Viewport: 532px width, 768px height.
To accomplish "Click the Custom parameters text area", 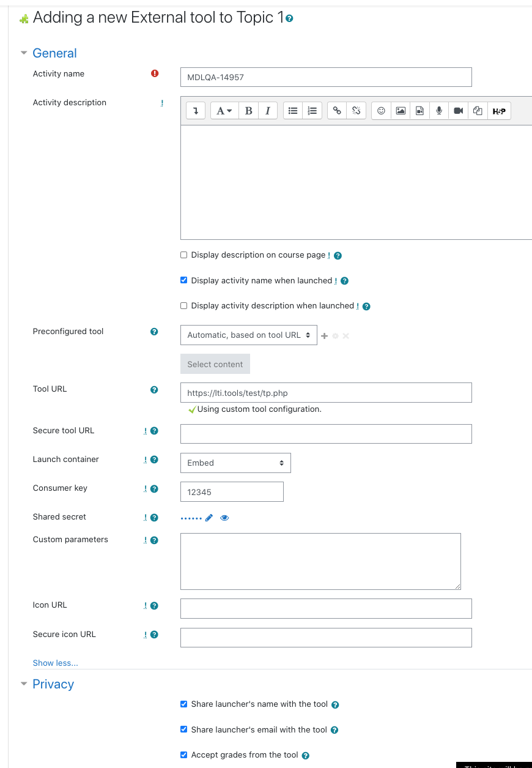I will tap(320, 561).
